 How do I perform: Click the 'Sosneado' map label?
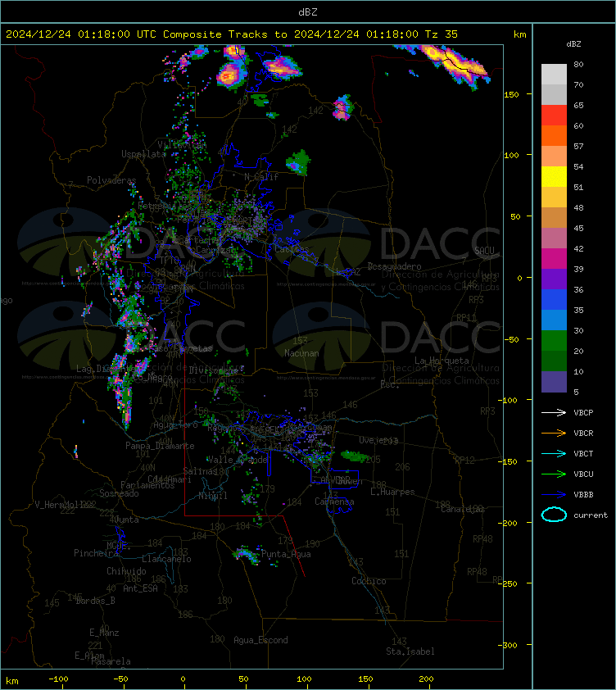(x=119, y=494)
